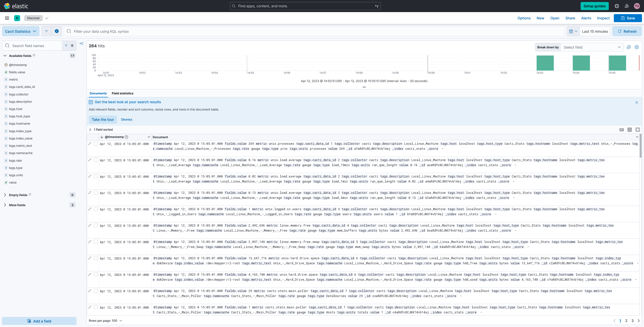Open the Document column header menu
This screenshot has height=327, width=644.
tap(637, 137)
